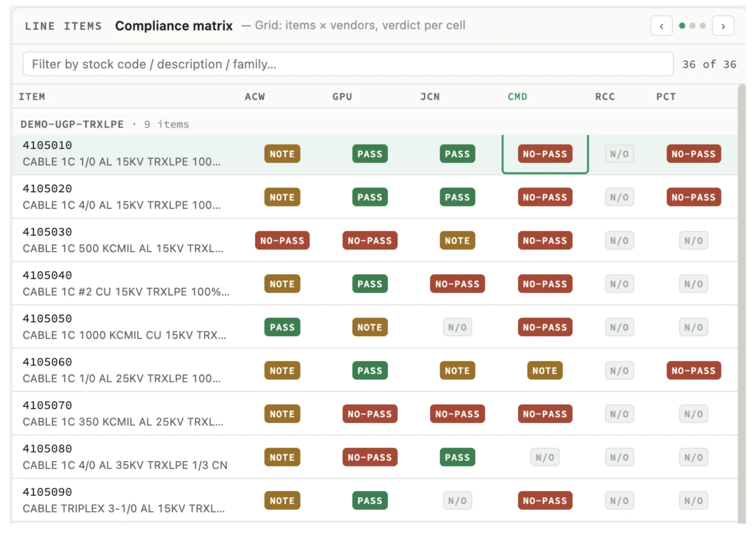Select the first green pagination dot

pos(682,26)
